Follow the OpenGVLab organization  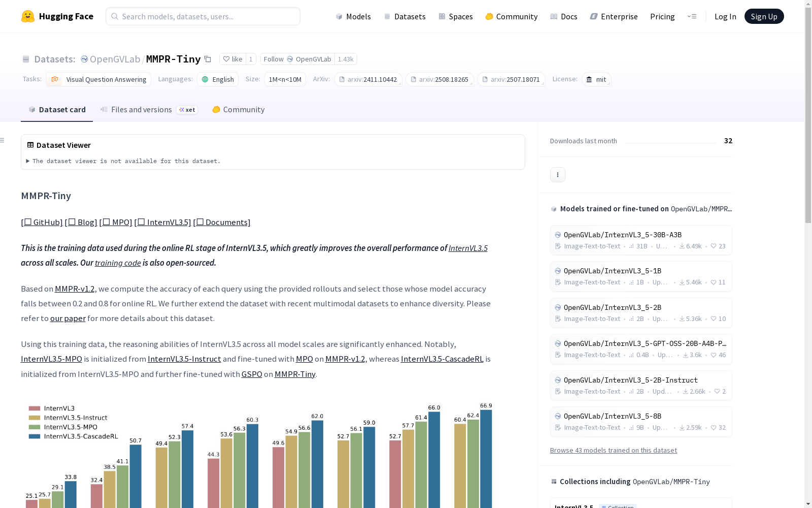point(297,59)
